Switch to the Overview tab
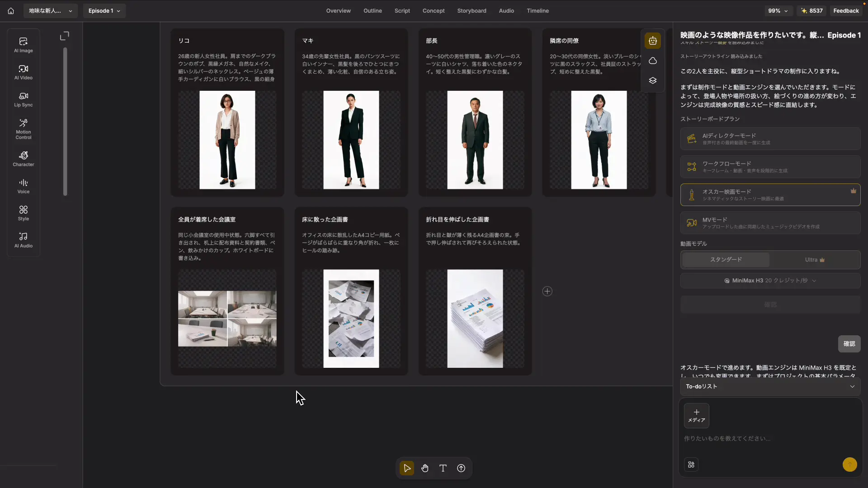Screen dimensions: 868x488 tap(339, 11)
